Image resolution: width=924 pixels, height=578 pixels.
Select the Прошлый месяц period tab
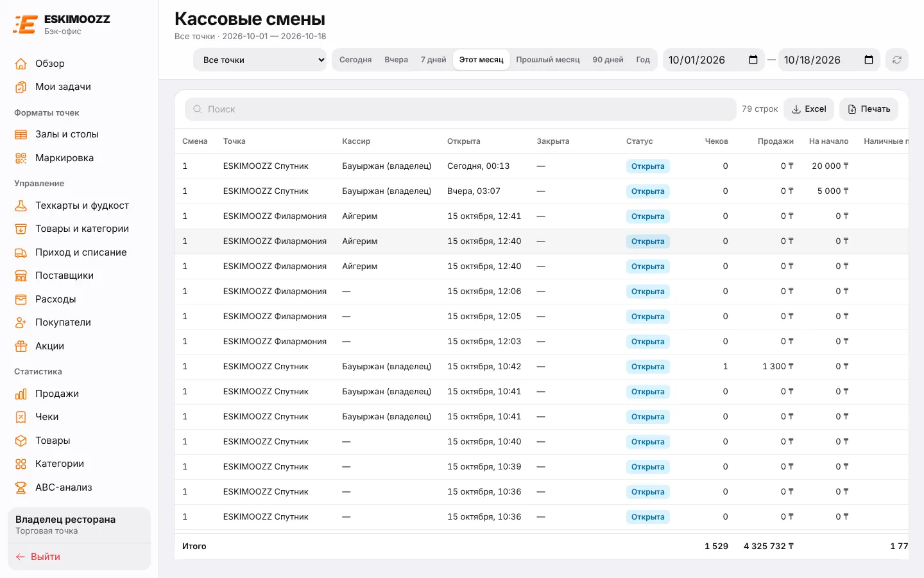click(x=548, y=60)
